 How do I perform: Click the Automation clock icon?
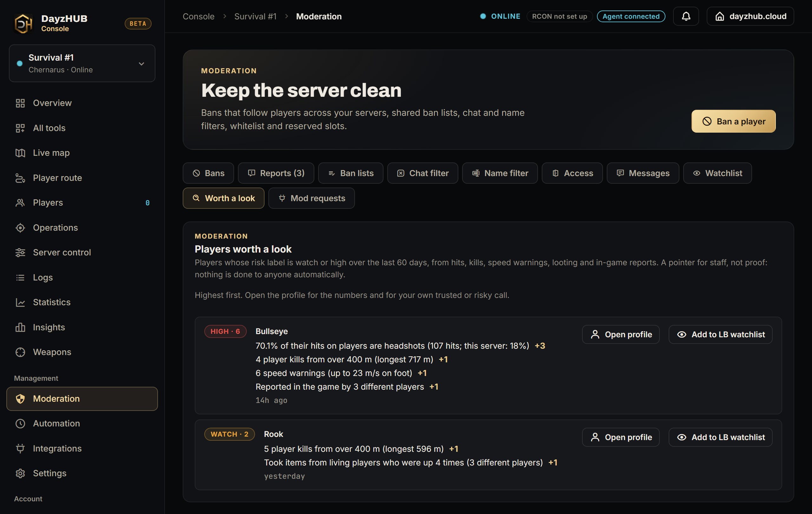20,423
